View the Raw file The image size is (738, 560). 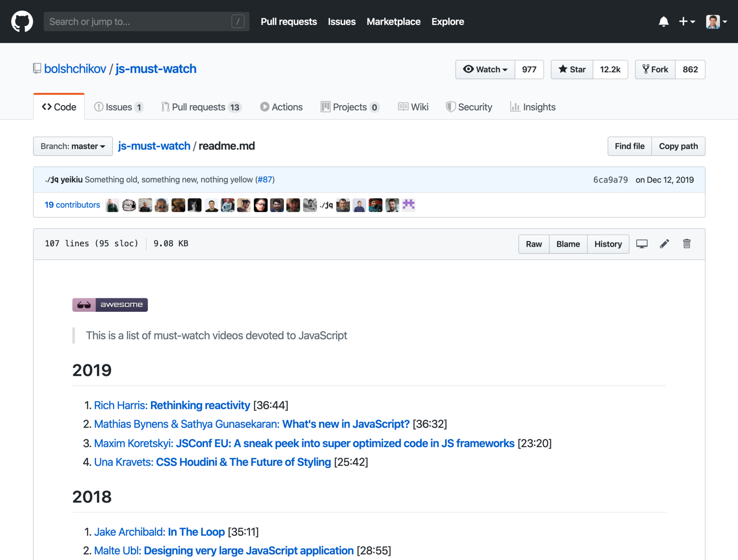click(x=534, y=244)
